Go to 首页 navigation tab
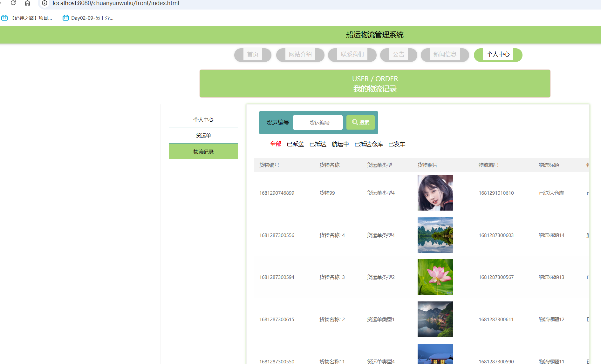Viewport: 601px width, 364px height. (253, 55)
